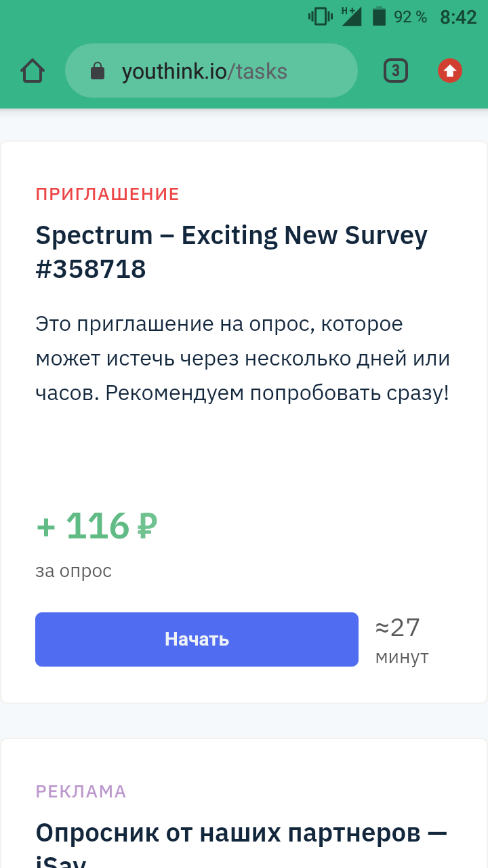Open the Опросник от наших партнеров heading

coord(241,833)
